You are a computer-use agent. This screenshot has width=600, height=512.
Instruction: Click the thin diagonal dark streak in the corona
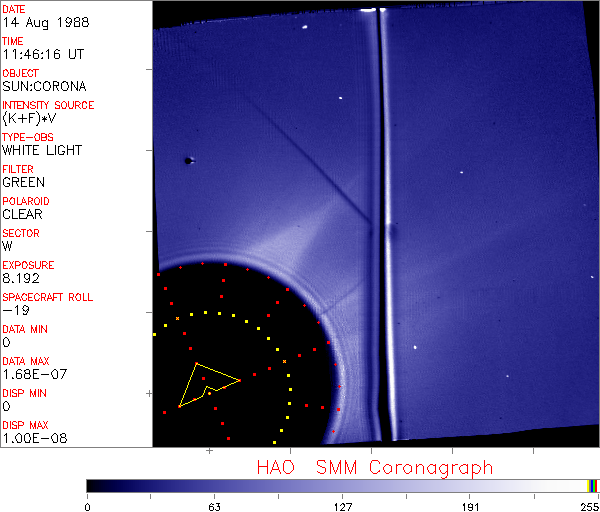pyautogui.click(x=310, y=160)
